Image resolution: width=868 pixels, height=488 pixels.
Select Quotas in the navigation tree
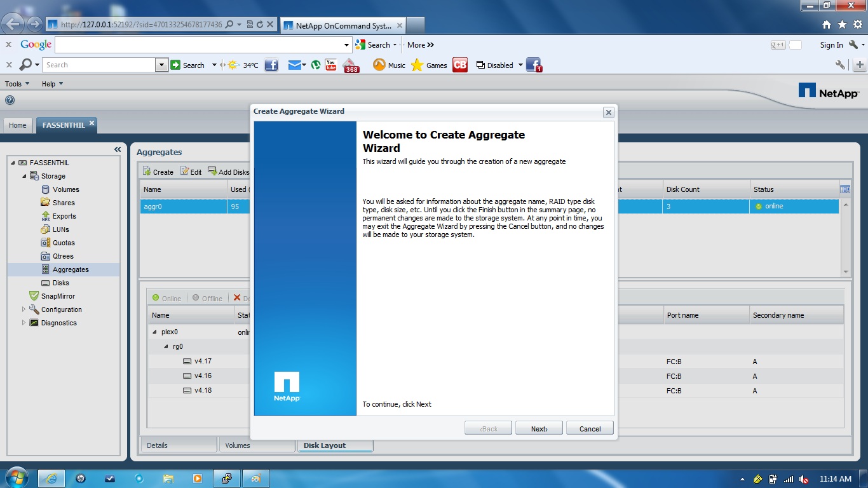click(x=64, y=242)
